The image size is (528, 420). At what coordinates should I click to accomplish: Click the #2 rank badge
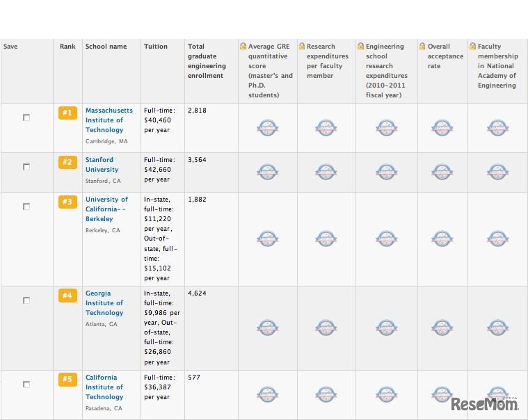pos(67,162)
